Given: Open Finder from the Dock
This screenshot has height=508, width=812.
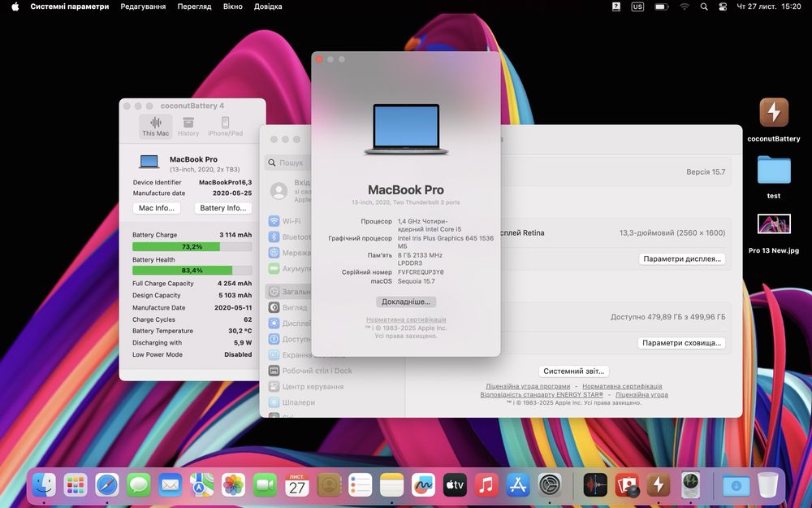Looking at the screenshot, I should click(x=44, y=486).
